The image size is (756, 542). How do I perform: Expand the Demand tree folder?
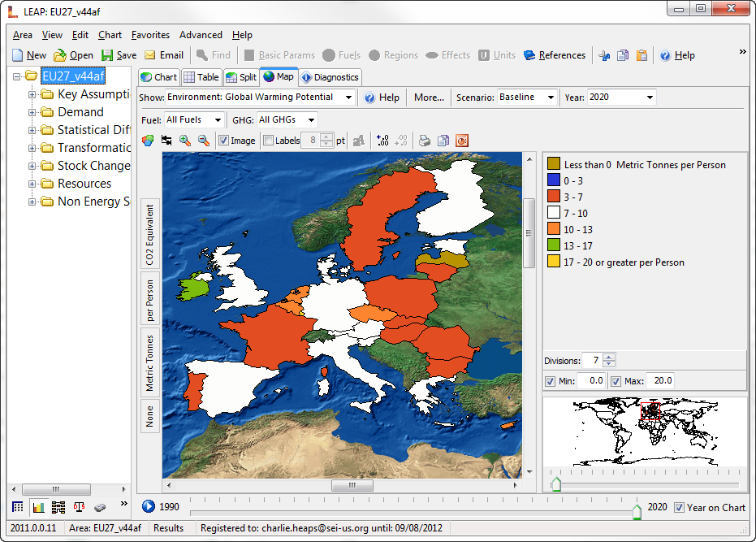(x=32, y=112)
